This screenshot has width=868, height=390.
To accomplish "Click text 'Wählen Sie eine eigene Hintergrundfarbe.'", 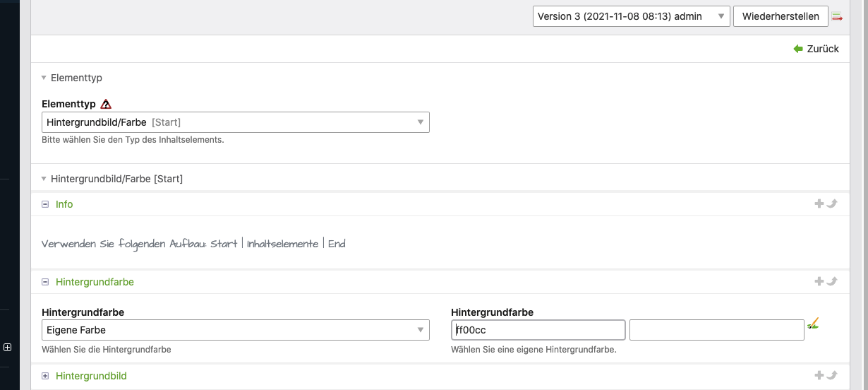I will pyautogui.click(x=534, y=349).
